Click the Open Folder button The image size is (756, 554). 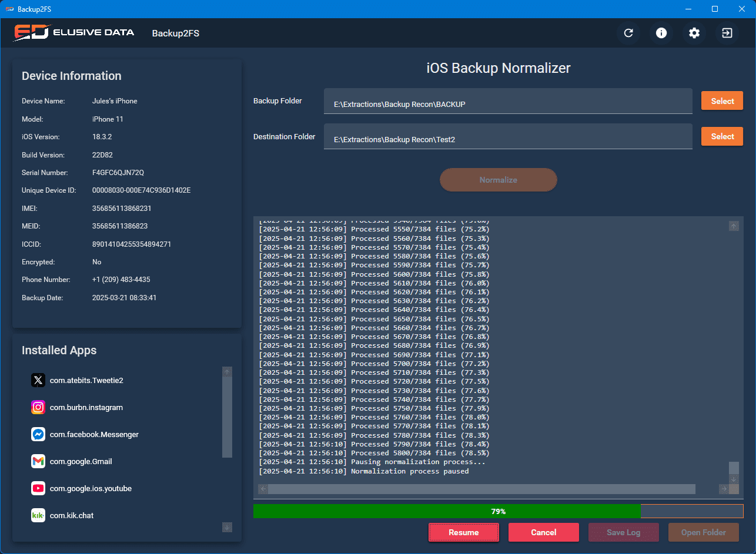click(704, 532)
